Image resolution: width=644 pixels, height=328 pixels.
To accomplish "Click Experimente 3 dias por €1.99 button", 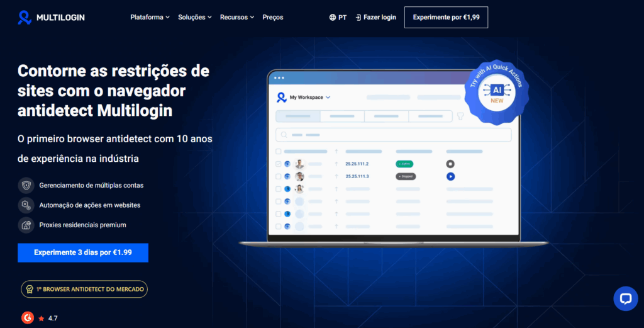I will coord(83,252).
